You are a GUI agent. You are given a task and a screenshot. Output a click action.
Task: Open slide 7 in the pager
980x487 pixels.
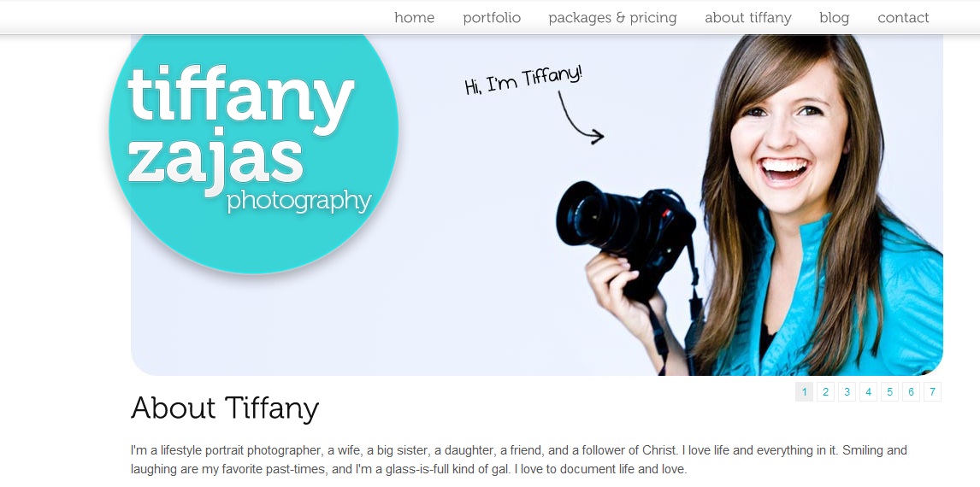(x=932, y=392)
